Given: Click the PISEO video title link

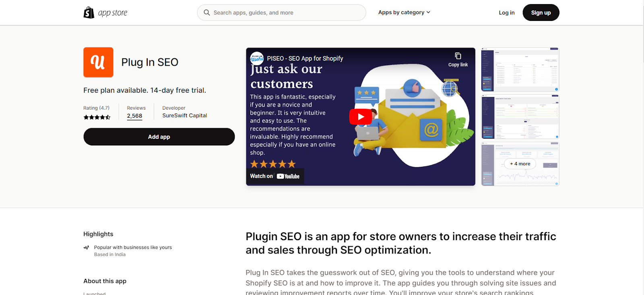Looking at the screenshot, I should 305,58.
